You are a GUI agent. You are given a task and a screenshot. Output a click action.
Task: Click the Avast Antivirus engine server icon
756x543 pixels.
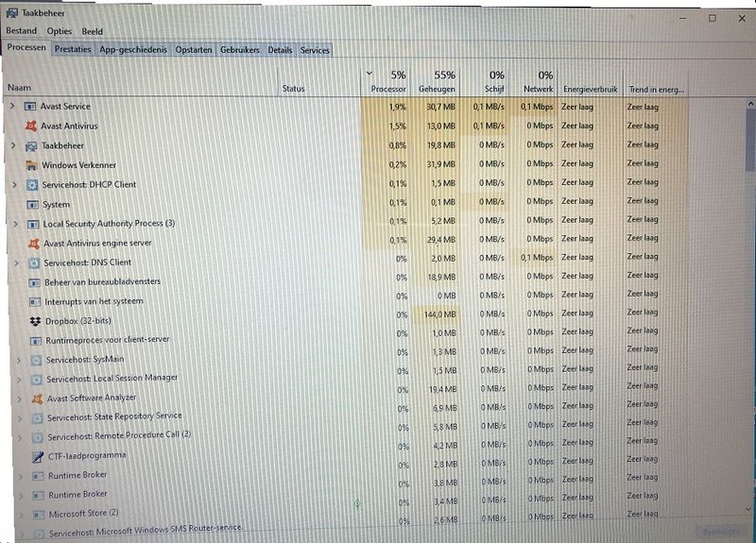(x=34, y=244)
